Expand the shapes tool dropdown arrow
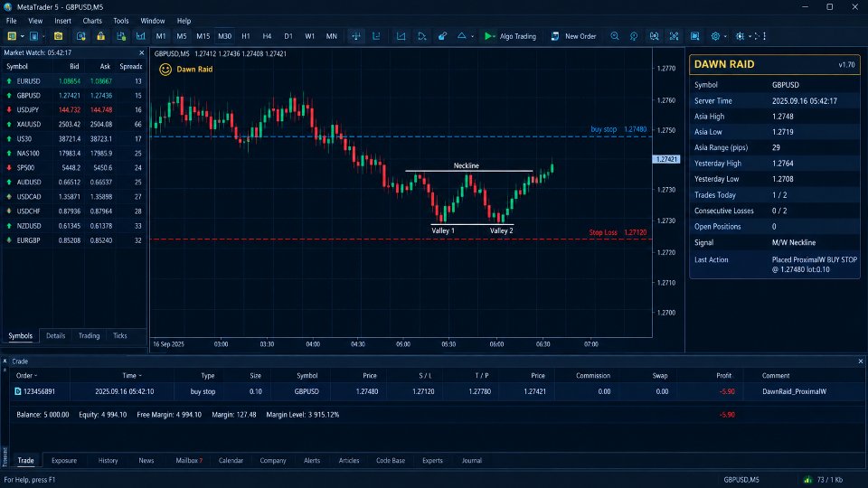Screen dimensions: 868x488 tap(472, 36)
